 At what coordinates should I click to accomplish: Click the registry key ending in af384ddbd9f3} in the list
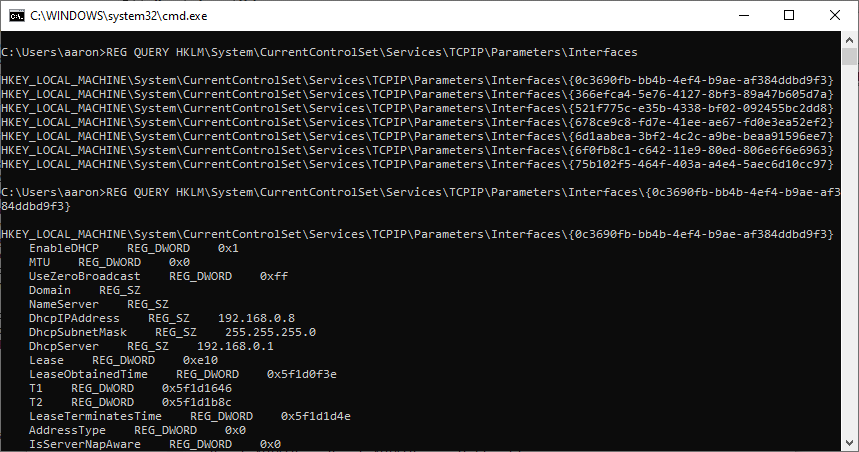point(417,81)
